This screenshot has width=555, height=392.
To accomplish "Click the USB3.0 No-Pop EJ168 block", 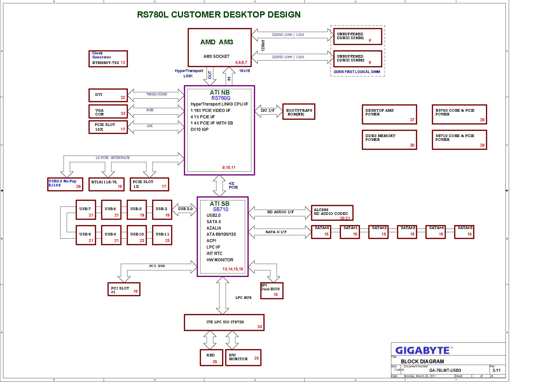I will tap(65, 184).
